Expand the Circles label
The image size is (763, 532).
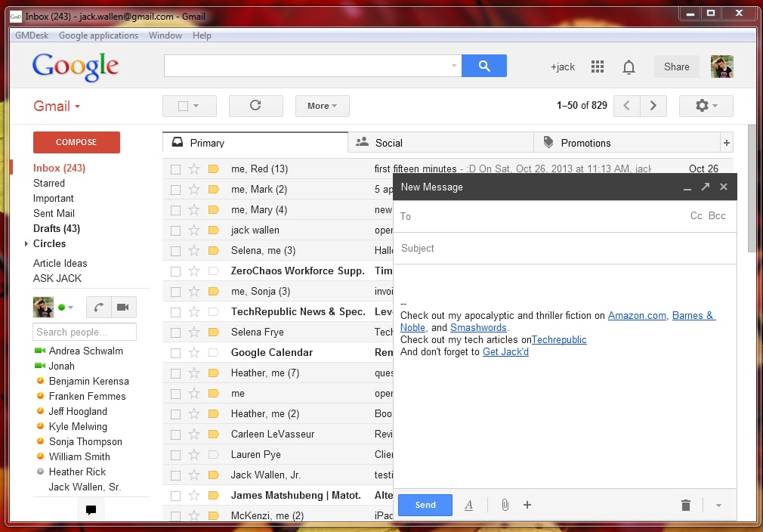click(x=26, y=243)
